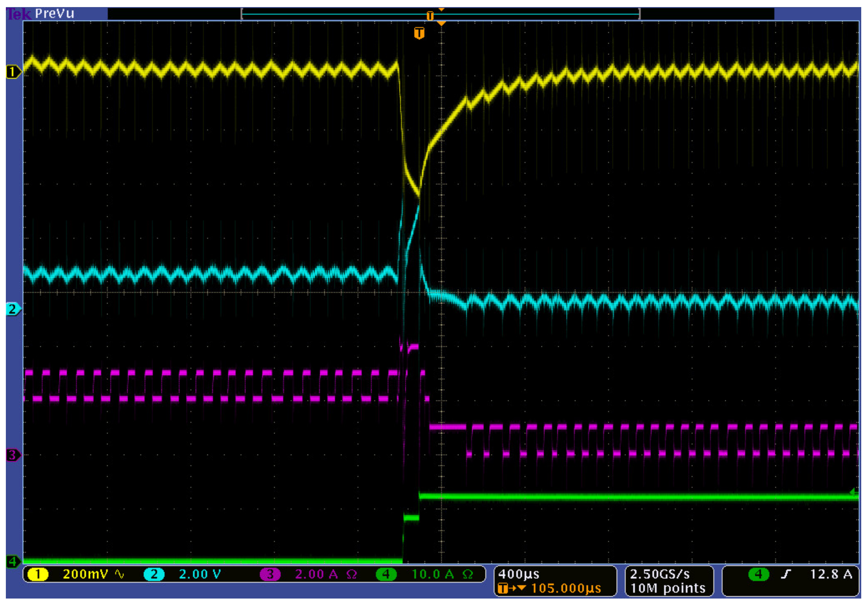Open the 2.50GS/s sample rate readout
The width and height of the screenshot is (868, 605).
(x=660, y=574)
